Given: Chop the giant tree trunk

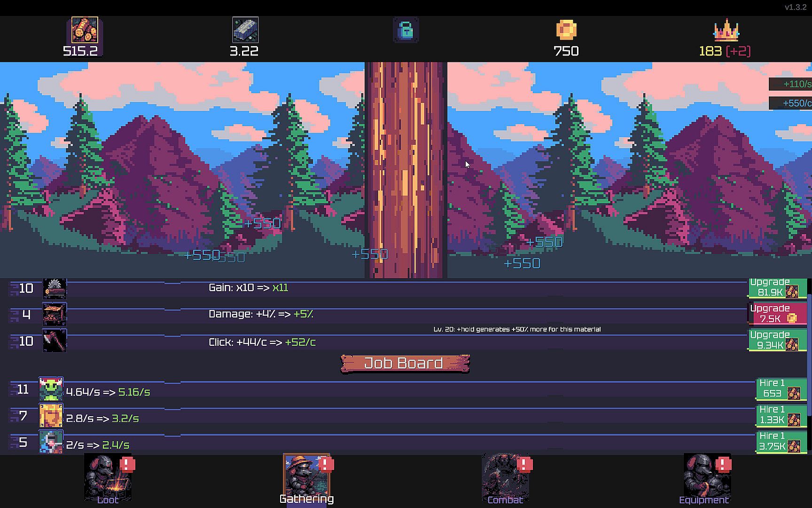Looking at the screenshot, I should click(406, 170).
